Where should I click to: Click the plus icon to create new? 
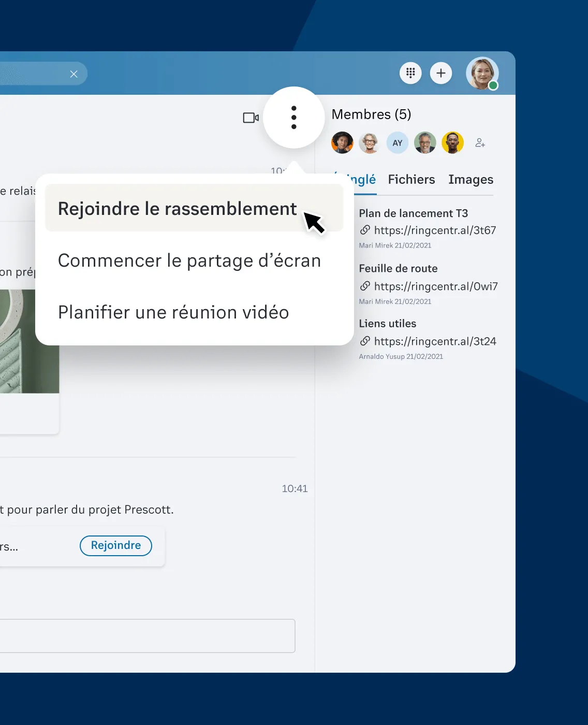coord(441,73)
